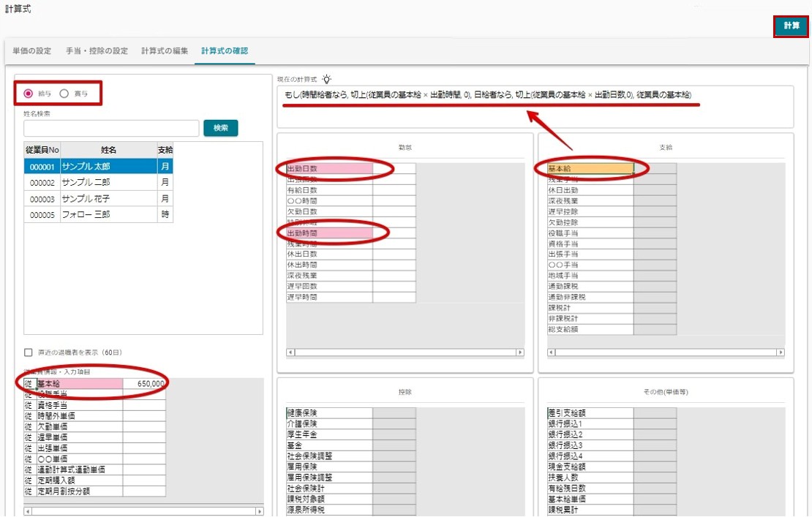Click the left scroll arrow under the 勤怠 list
This screenshot has height=517, width=812.
(x=290, y=352)
